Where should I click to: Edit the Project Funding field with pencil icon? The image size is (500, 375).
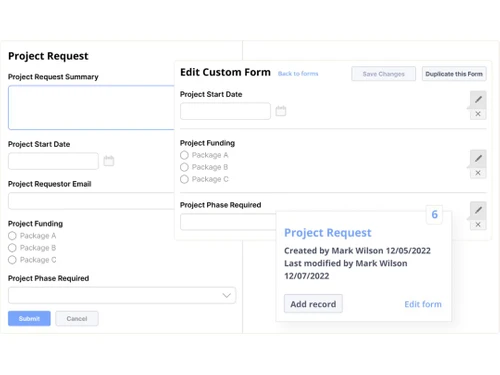click(478, 158)
